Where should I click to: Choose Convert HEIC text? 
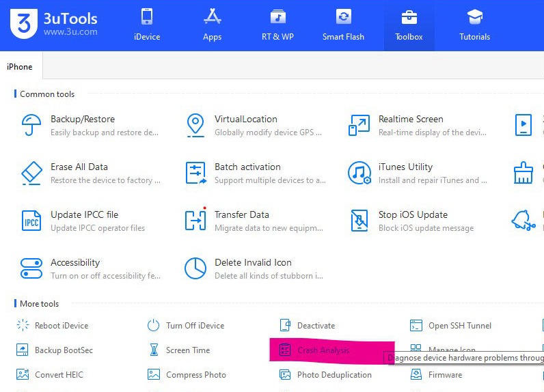(59, 375)
